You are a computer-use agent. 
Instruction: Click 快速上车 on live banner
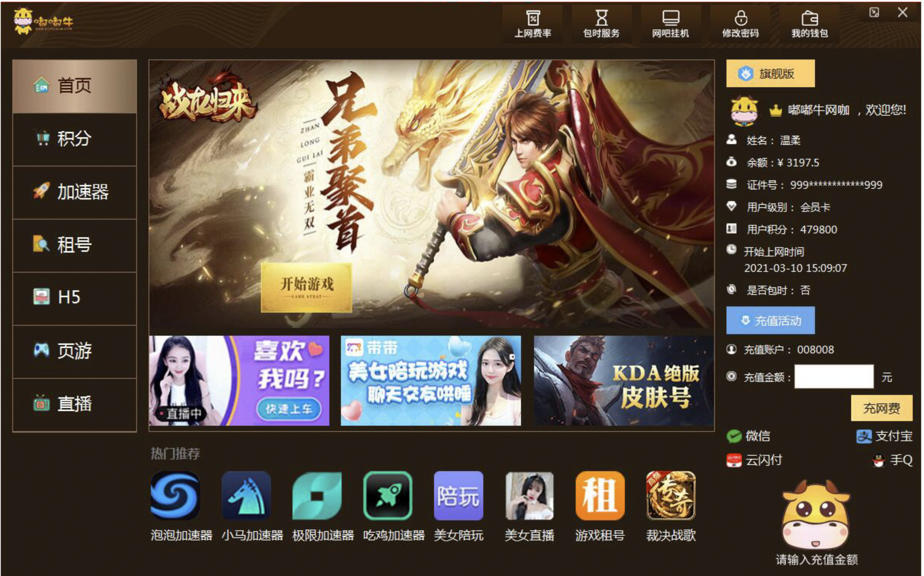tap(288, 409)
